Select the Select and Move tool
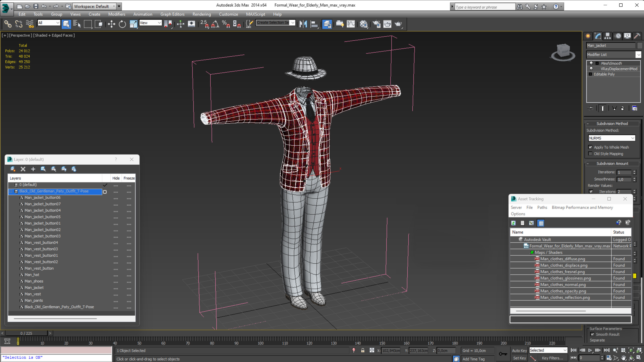 (x=111, y=24)
